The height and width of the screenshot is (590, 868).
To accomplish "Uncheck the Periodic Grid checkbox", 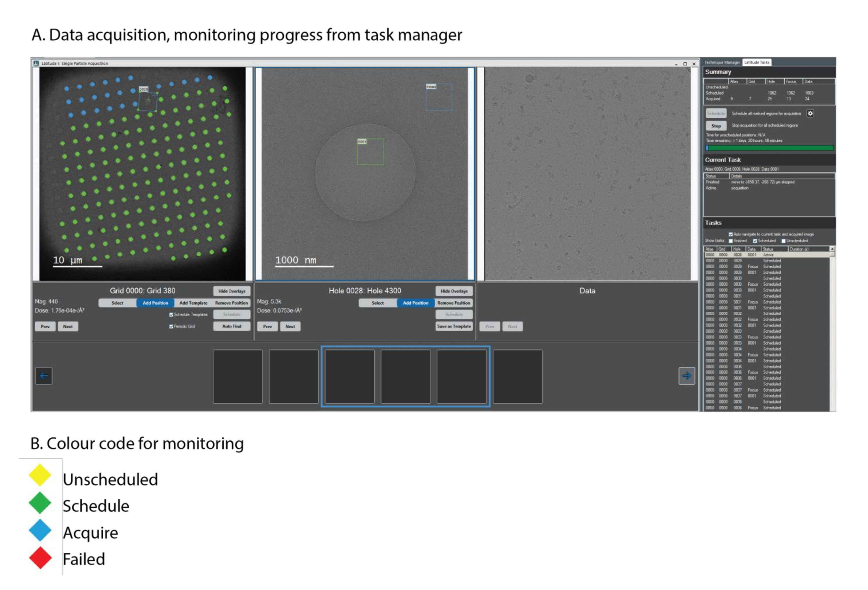I will click(x=171, y=326).
